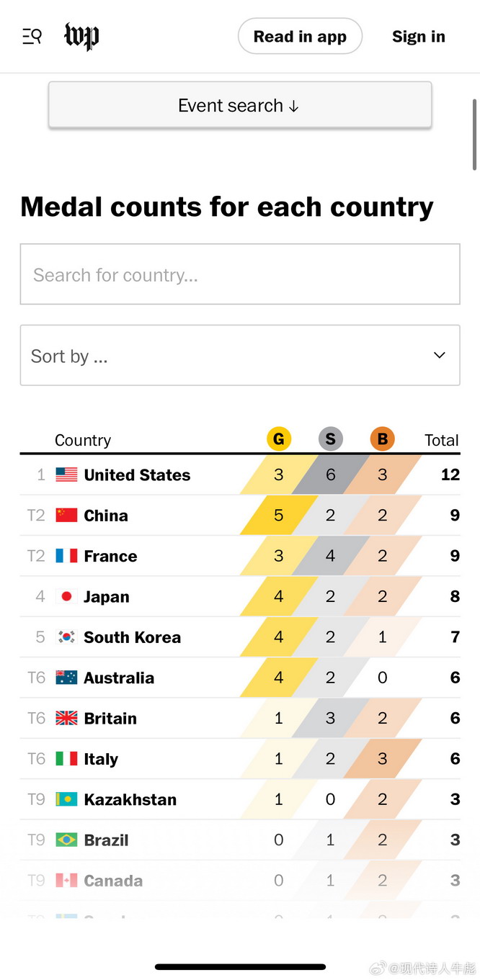Click the Sort by chevron arrow
This screenshot has width=480, height=980.
point(440,356)
